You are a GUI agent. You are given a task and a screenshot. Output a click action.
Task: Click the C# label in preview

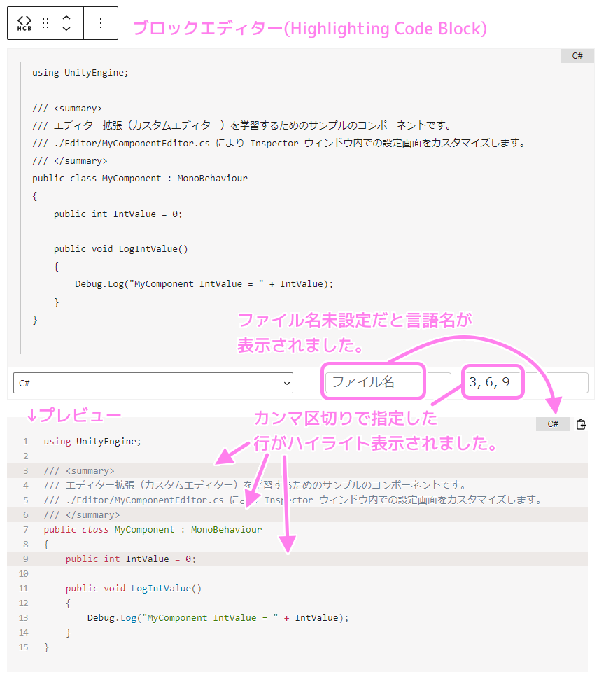click(x=553, y=424)
